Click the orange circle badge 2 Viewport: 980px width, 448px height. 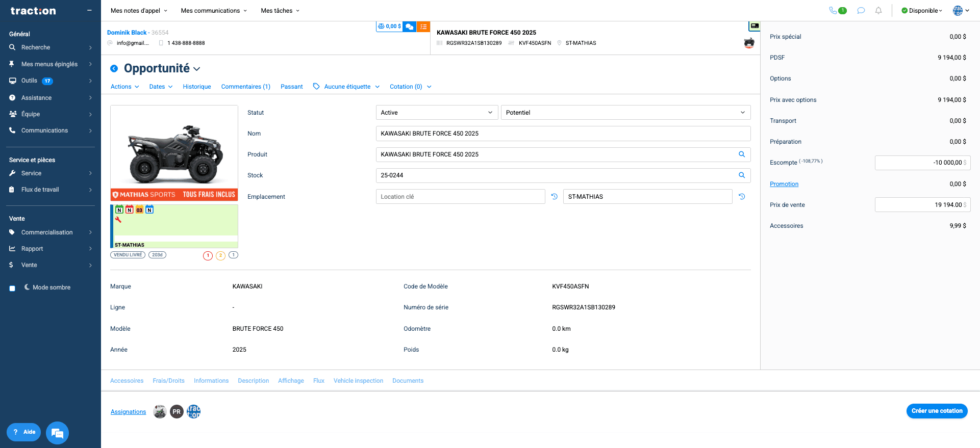[220, 255]
